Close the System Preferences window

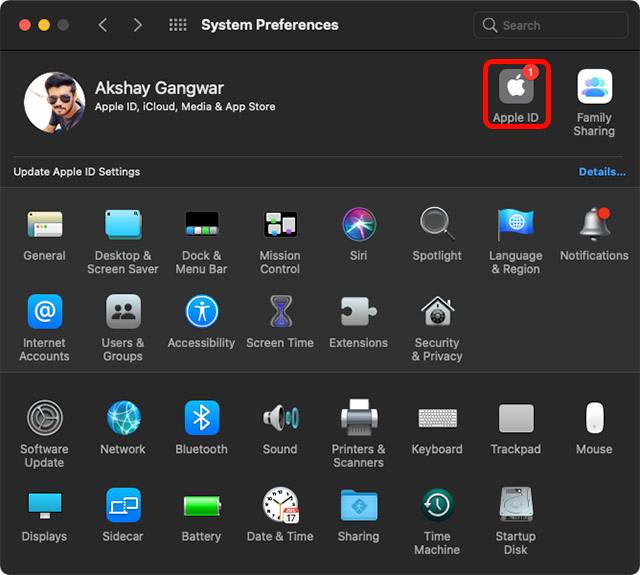25,25
